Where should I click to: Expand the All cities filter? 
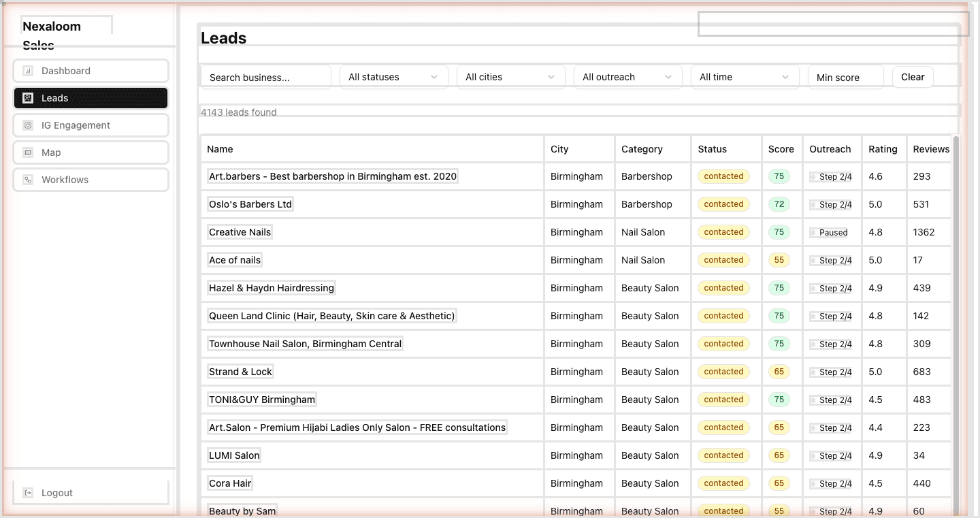coord(510,77)
